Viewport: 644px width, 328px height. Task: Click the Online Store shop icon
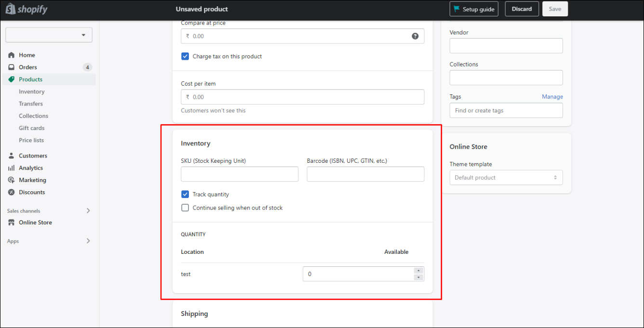point(12,223)
